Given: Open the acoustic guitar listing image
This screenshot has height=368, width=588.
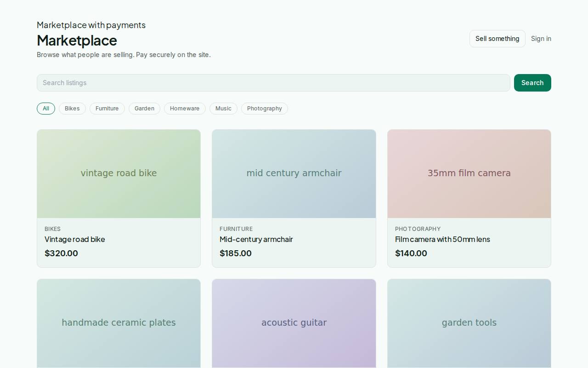Looking at the screenshot, I should coord(294,323).
